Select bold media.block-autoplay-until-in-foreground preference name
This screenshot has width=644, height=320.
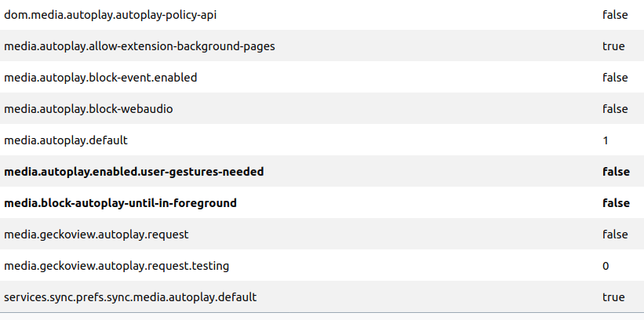click(121, 203)
